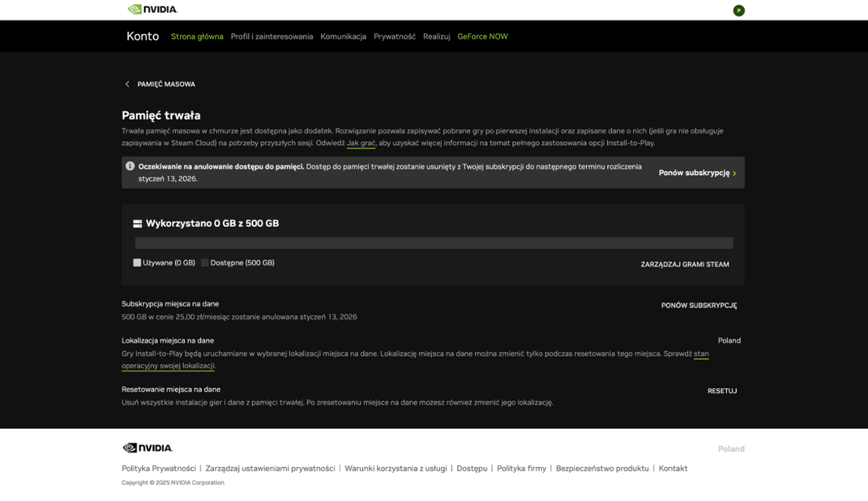
Task: Click the storage usage progress bar
Action: 434,243
